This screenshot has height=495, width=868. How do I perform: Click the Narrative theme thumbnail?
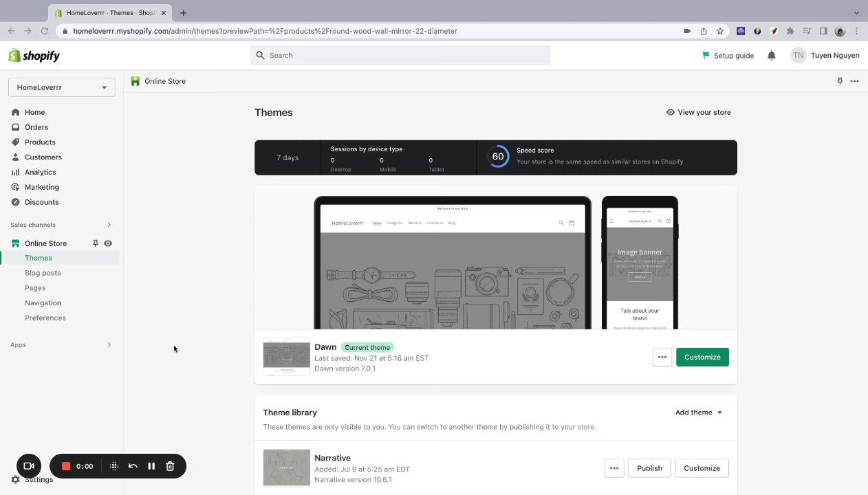pos(287,467)
